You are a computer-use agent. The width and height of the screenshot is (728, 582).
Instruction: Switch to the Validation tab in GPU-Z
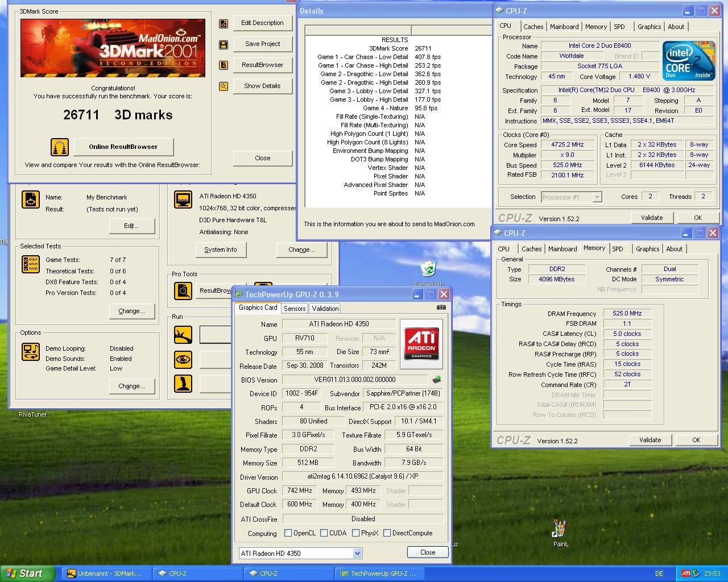tap(325, 309)
